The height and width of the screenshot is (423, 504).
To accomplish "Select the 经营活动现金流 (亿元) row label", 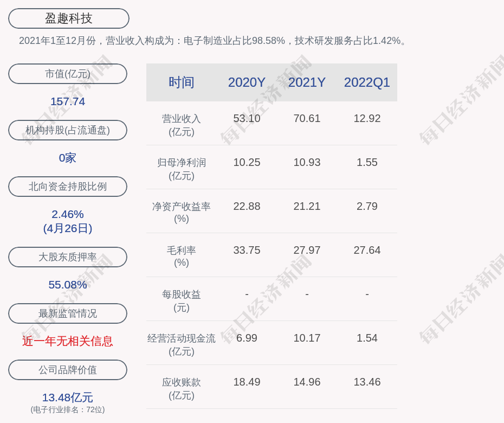I will 182,345.
